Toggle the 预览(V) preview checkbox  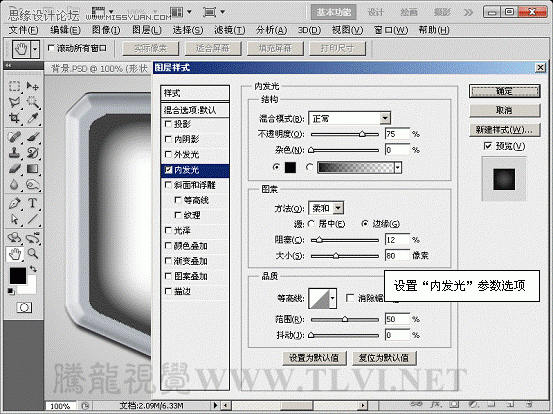(488, 146)
